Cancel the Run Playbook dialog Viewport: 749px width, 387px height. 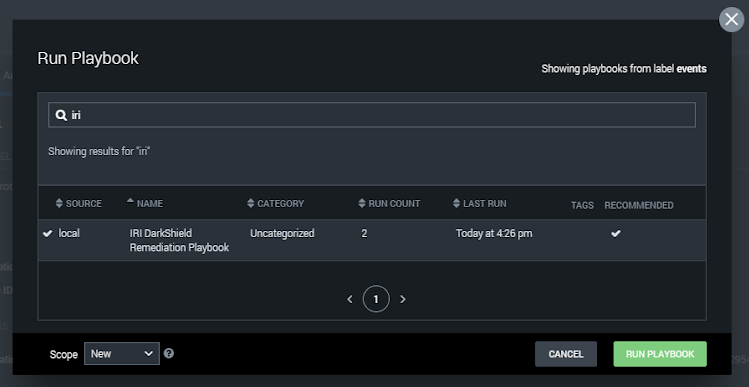(x=566, y=354)
